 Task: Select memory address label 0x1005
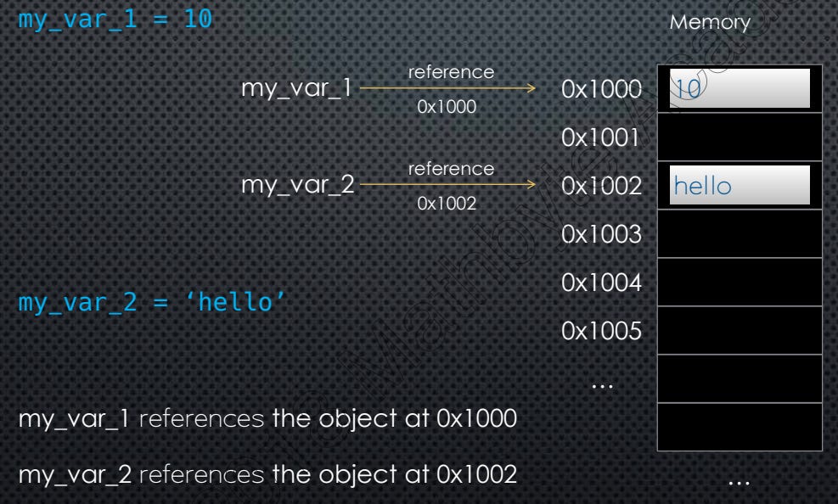pyautogui.click(x=601, y=331)
